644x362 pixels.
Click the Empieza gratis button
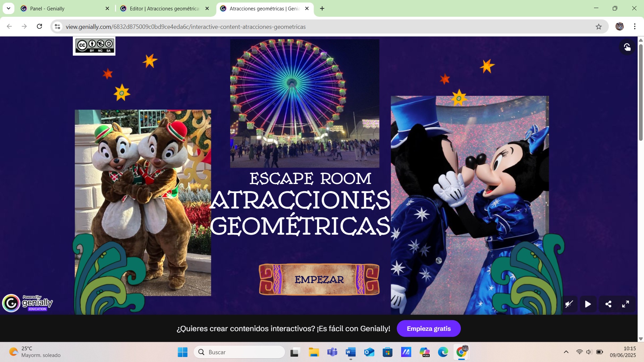(429, 328)
